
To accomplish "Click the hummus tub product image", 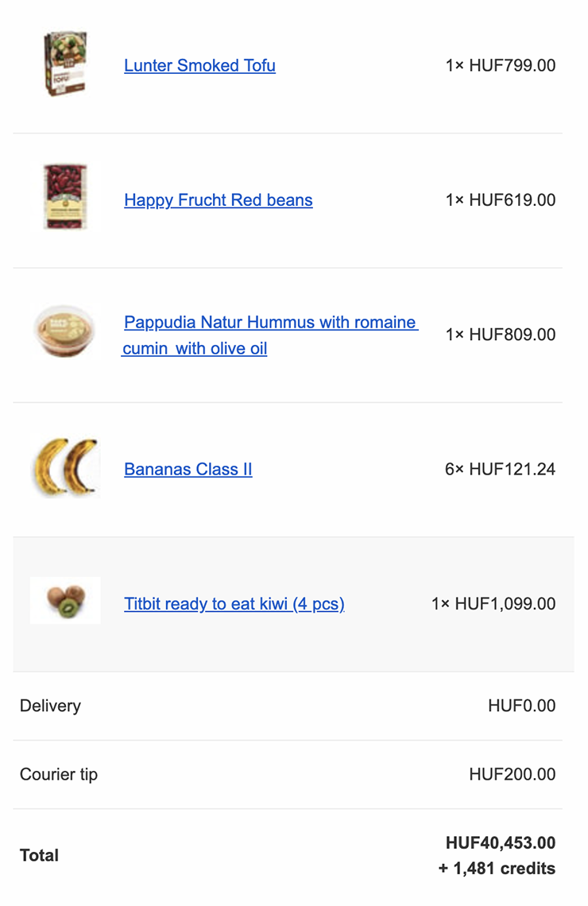I will point(64,331).
